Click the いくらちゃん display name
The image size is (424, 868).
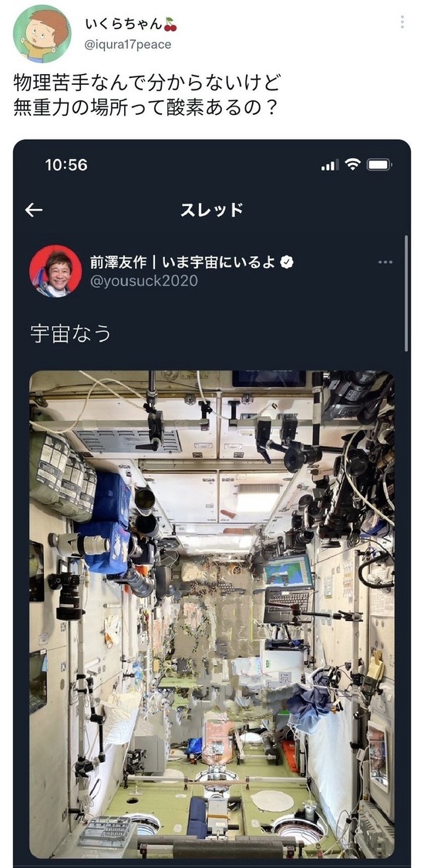tap(124, 25)
